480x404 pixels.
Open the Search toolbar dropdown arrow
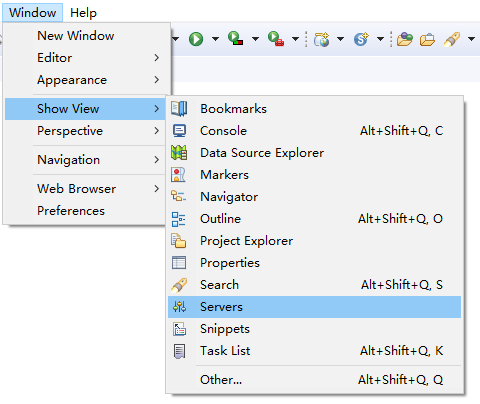(471, 39)
